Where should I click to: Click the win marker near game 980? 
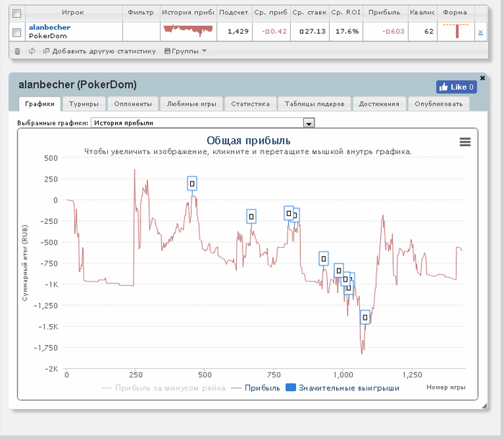338,271
